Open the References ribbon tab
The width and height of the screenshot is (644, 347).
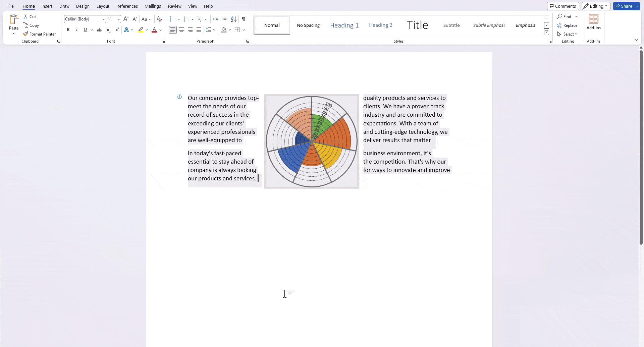(127, 6)
